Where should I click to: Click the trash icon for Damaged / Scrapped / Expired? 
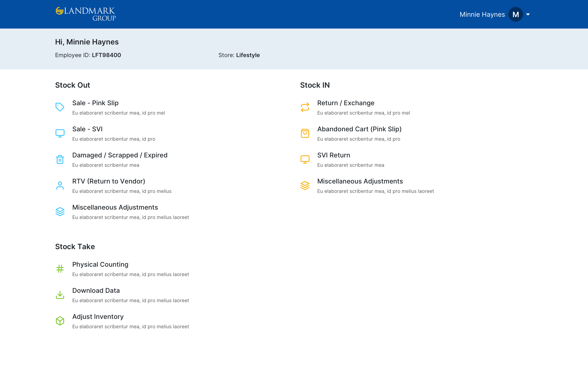point(60,159)
